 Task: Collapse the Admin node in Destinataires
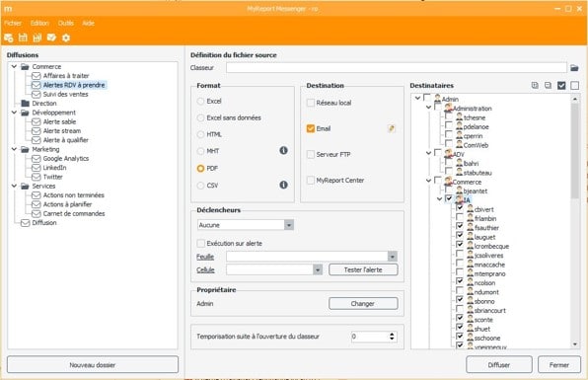[x=417, y=98]
